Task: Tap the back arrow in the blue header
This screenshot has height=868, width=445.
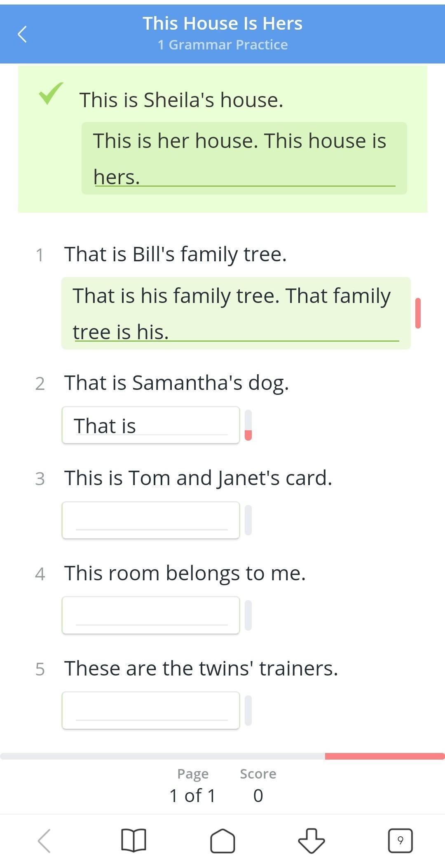Action: click(23, 34)
